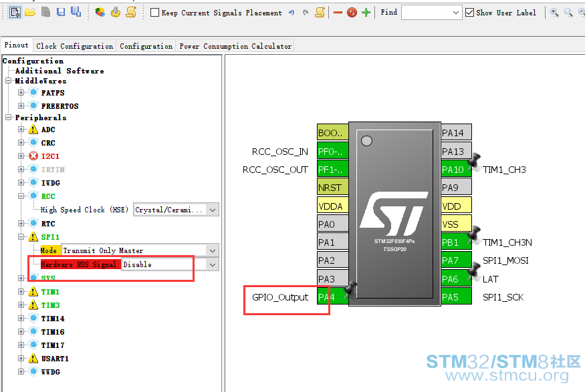Open High Speed Clock HSE dropdown
Viewport: 585px width, 392px height.
(x=176, y=210)
